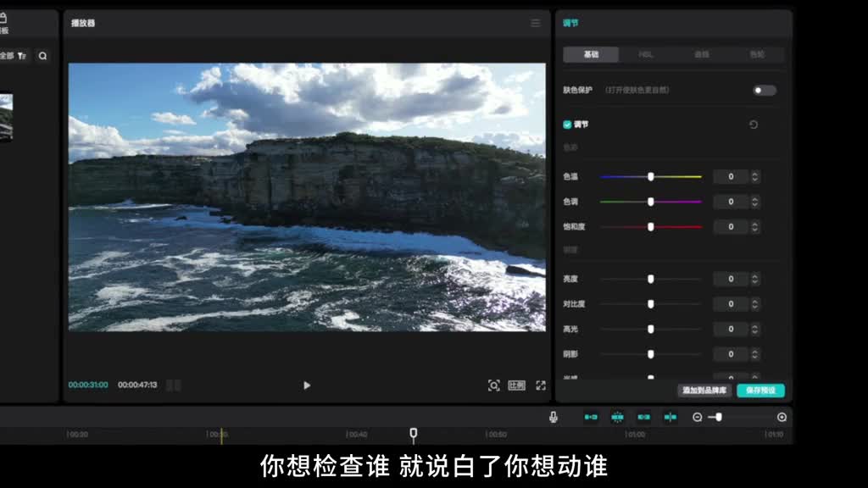Click the 添加到品牌库 button
Viewport: 868px width, 488px height.
tap(704, 391)
